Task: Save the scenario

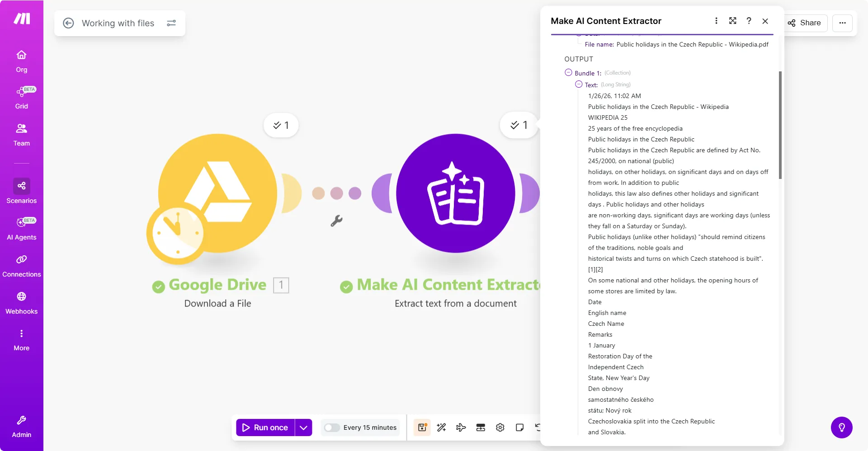Action: tap(422, 428)
